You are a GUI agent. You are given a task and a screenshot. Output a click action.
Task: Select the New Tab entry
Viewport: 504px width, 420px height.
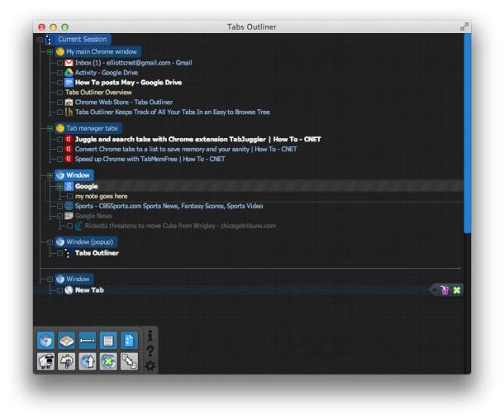coord(89,290)
